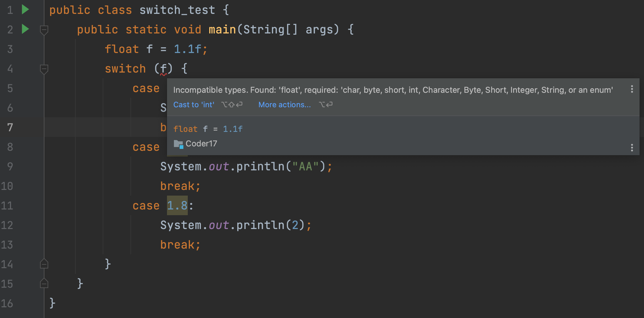Collapse the switch block fold marker
Screen dimensions: 644x318
click(x=44, y=69)
